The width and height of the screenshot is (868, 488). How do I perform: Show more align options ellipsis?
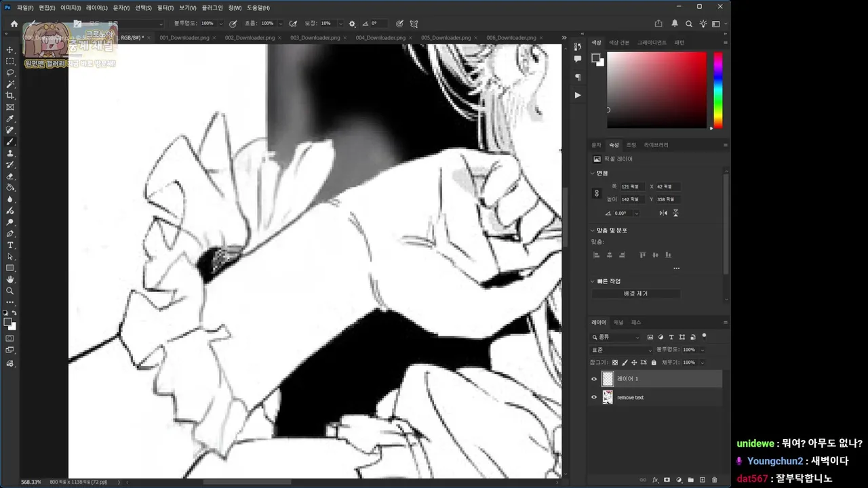click(676, 268)
